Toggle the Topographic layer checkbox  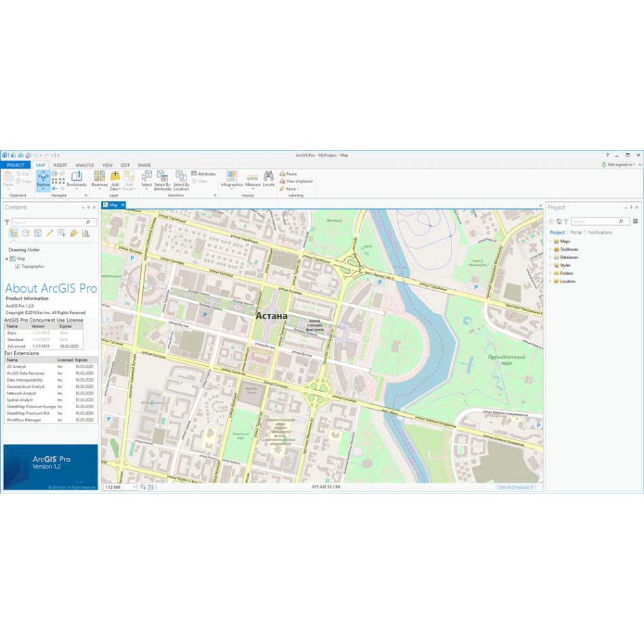coord(17,266)
